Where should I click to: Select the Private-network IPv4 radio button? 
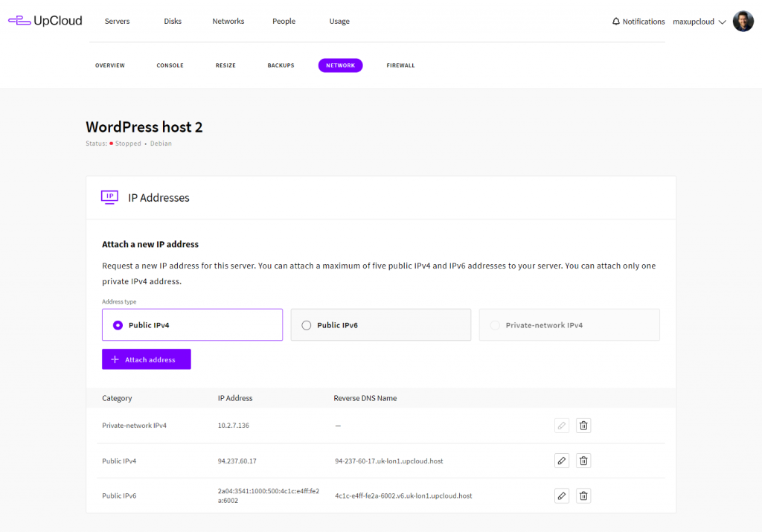coord(493,324)
